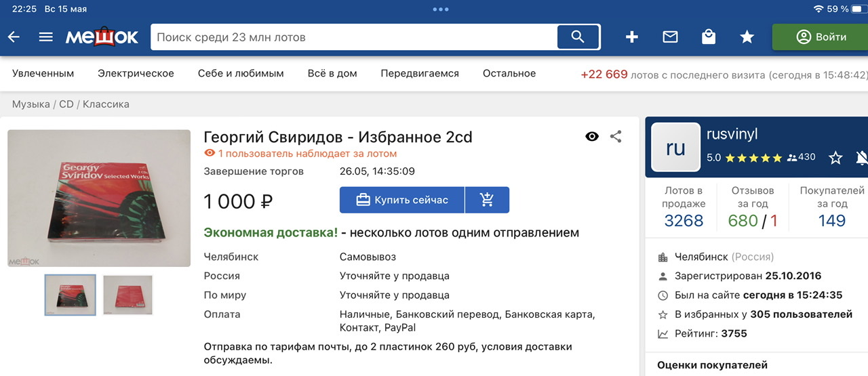
Task: Click the end time 26.05, 14:35:09
Action: tap(377, 171)
